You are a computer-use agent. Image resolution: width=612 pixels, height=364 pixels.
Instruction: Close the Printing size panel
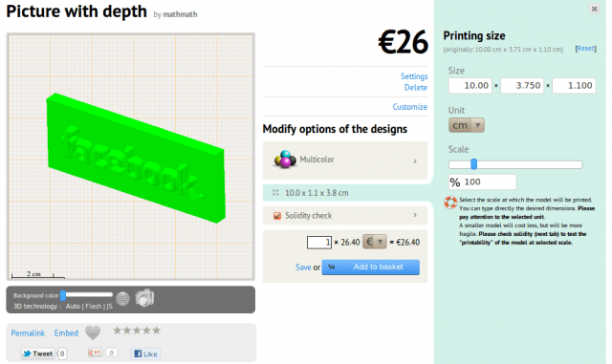pyautogui.click(x=594, y=9)
